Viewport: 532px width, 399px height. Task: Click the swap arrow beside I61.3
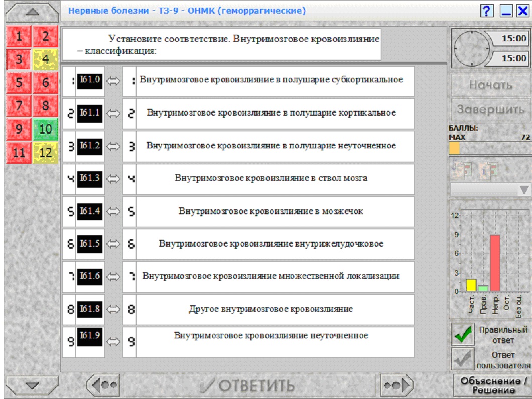[x=113, y=179]
